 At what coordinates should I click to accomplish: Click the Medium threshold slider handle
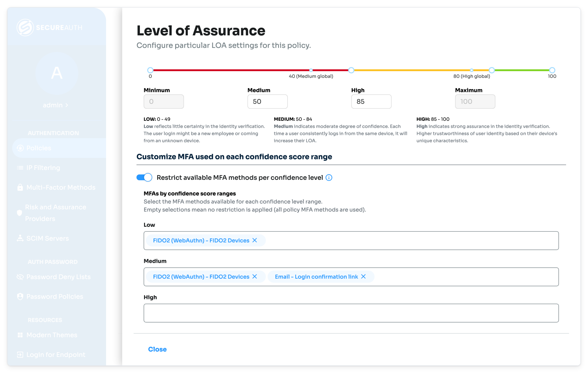coord(351,70)
